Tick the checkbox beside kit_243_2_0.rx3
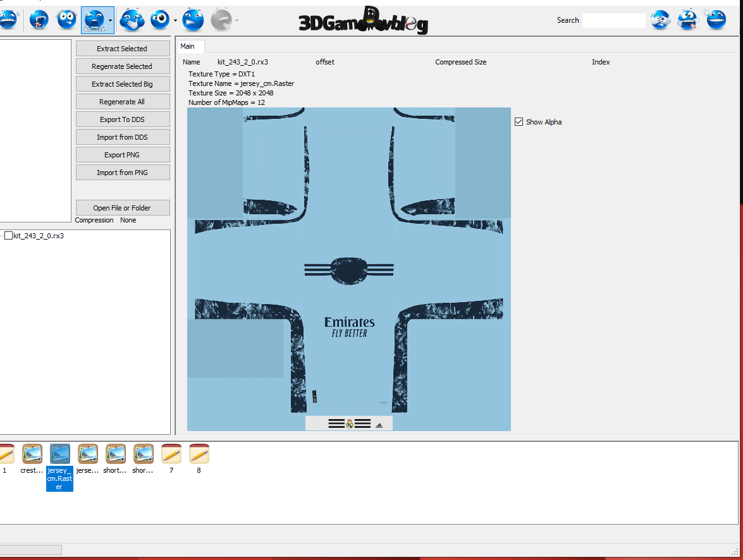The height and width of the screenshot is (560, 743). (8, 236)
